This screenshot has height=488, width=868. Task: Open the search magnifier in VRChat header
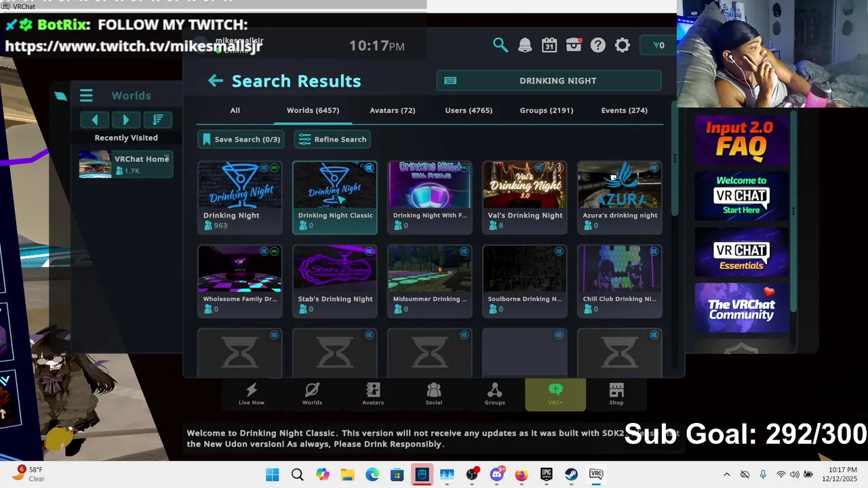(x=500, y=45)
